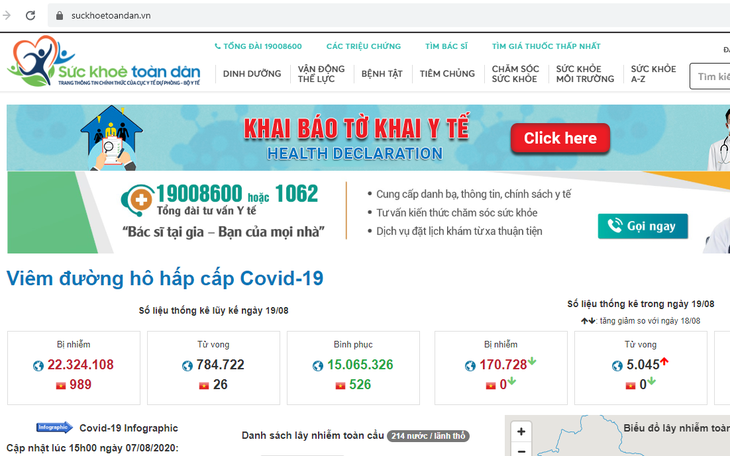Select the Chăm sóc sức khỏe menu
The width and height of the screenshot is (730, 456).
tap(515, 74)
